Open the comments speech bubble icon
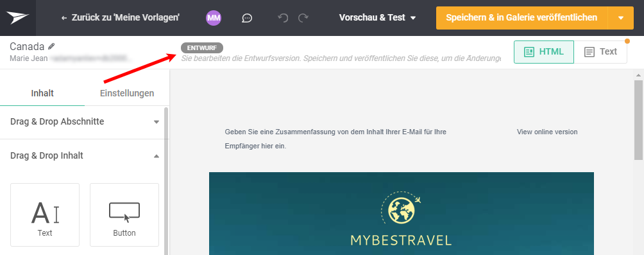The image size is (644, 255). (x=247, y=18)
